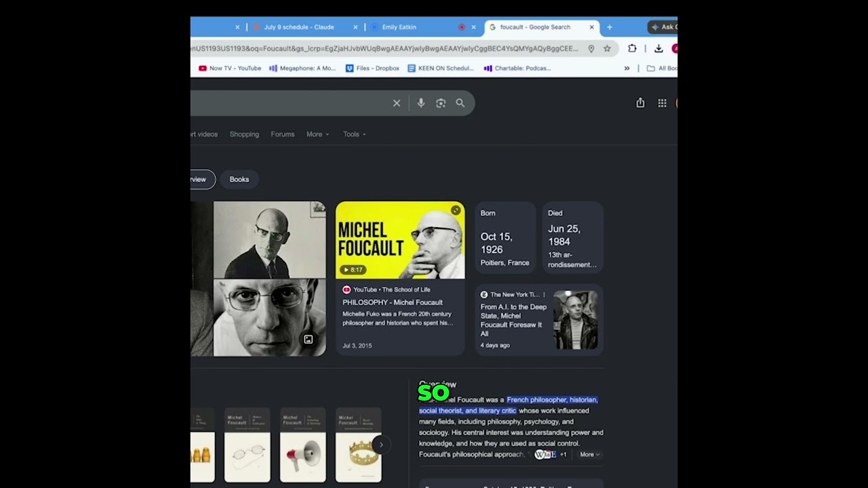This screenshot has height=488, width=868.
Task: Open the KEEN ON Schedule bookmark
Action: click(x=441, y=68)
